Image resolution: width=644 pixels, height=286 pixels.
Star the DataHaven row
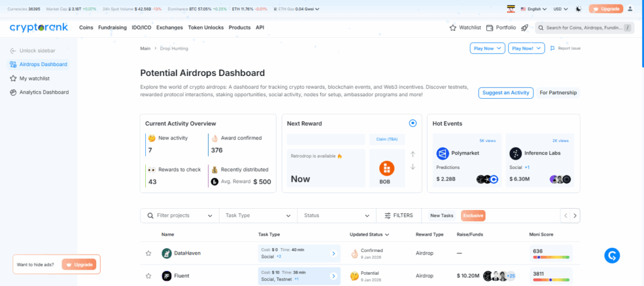(148, 253)
